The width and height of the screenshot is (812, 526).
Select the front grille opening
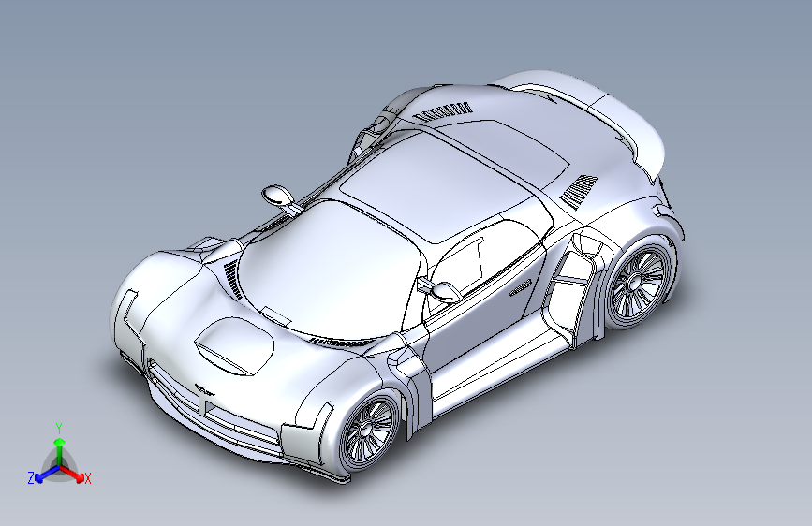(213, 402)
